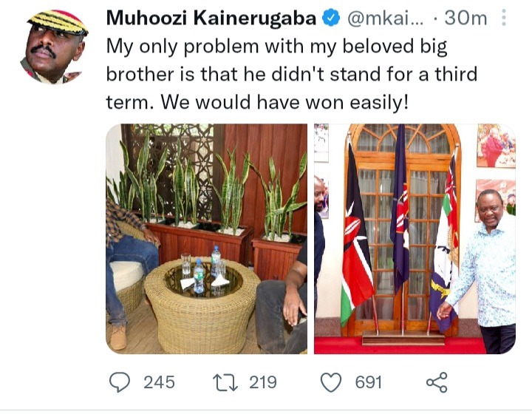
Task: Tap the share icon under the tweet
Action: (437, 382)
